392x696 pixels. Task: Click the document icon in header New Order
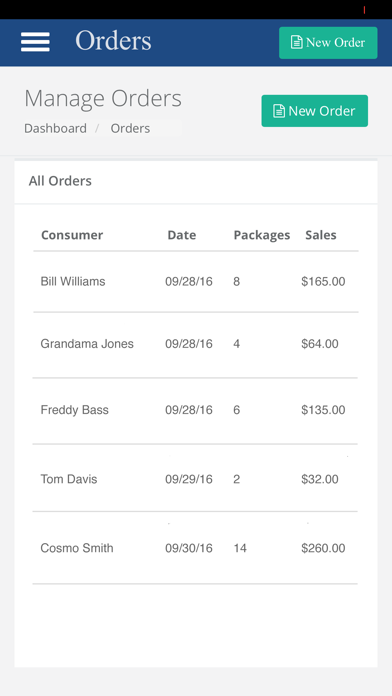tap(297, 43)
